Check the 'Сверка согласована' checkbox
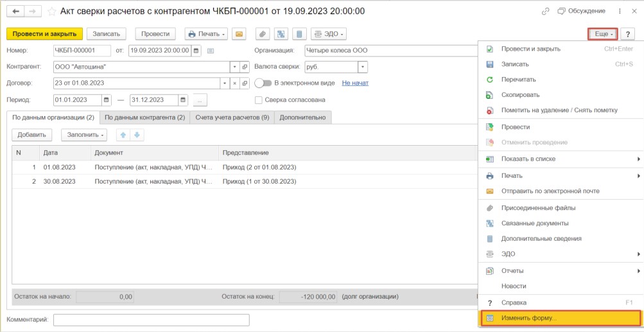644x332 pixels. pyautogui.click(x=259, y=100)
